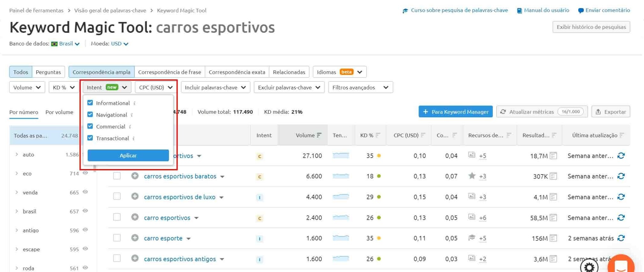Open the orange chat widget

click(x=621, y=264)
